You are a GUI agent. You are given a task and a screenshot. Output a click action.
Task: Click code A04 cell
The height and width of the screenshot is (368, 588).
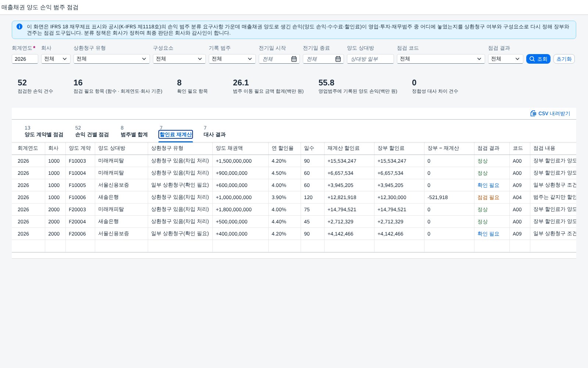(x=517, y=197)
